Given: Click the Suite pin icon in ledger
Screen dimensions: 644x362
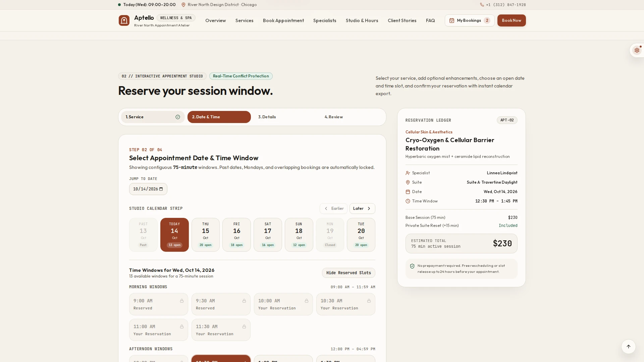Looking at the screenshot, I should coord(408,182).
